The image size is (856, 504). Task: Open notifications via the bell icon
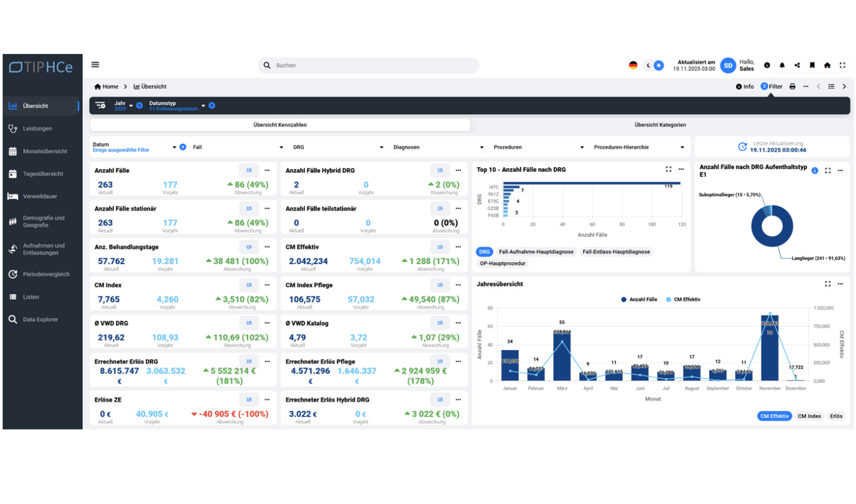coord(782,66)
